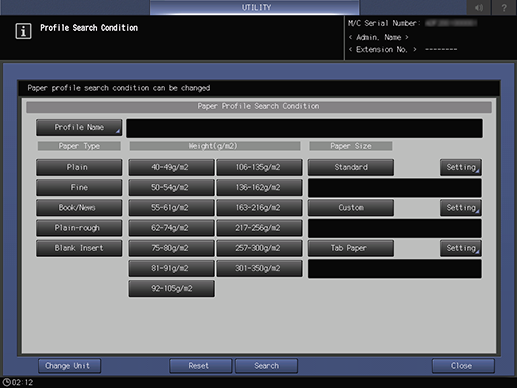517x388 pixels.
Task: Select weight 301-350g/m2
Action: pos(259,268)
